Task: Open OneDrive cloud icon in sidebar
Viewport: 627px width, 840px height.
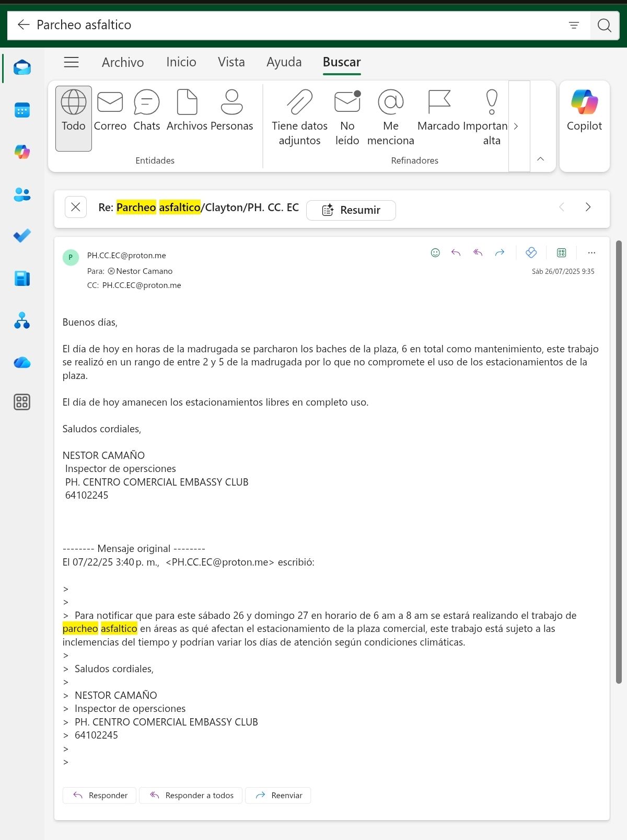Action: pos(22,362)
